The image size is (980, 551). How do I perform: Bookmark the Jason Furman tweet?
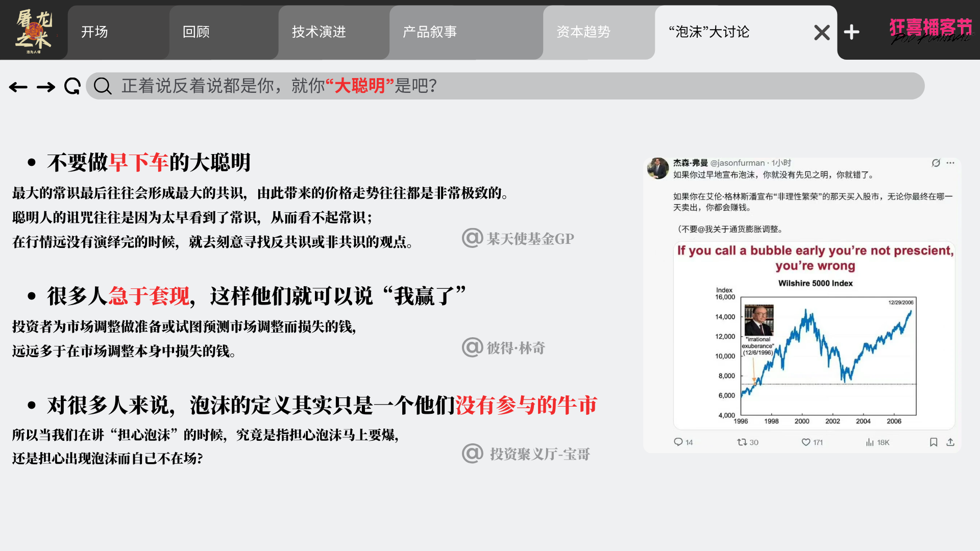[934, 442]
